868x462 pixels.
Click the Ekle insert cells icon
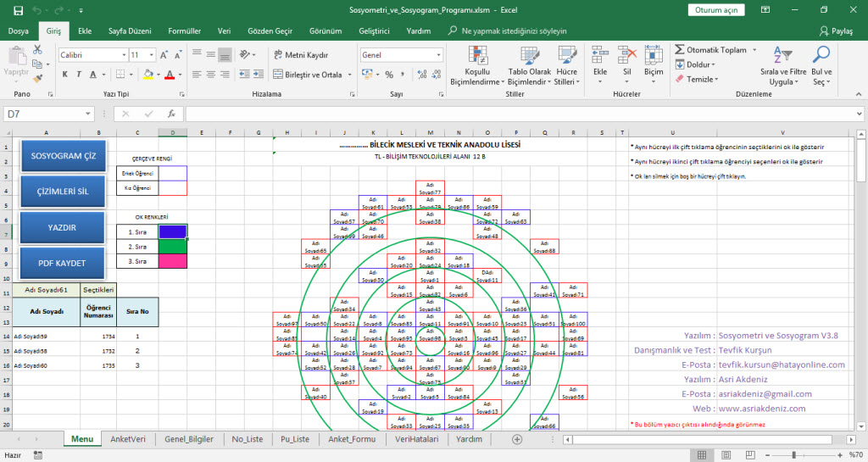pos(600,56)
